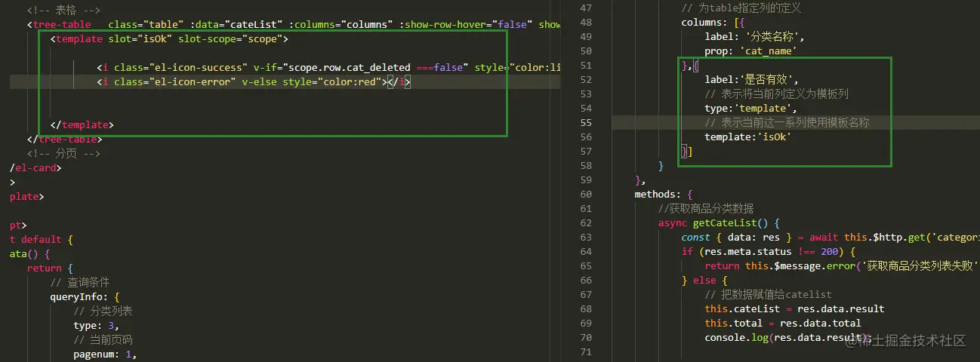Click the 'type: 3,' line
Viewport: 980px width, 362px height.
point(97,326)
